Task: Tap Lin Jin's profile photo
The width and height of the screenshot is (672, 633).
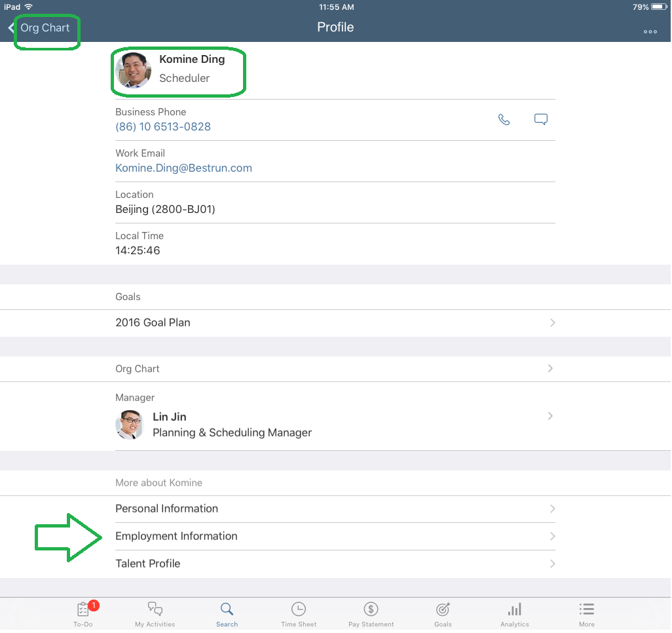Action: (130, 425)
